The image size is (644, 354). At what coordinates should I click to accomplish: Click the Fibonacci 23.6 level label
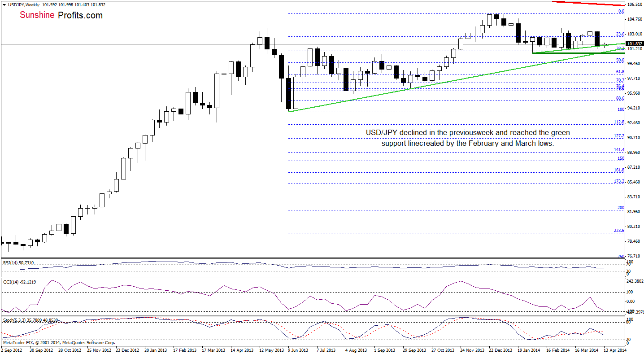(x=621, y=34)
